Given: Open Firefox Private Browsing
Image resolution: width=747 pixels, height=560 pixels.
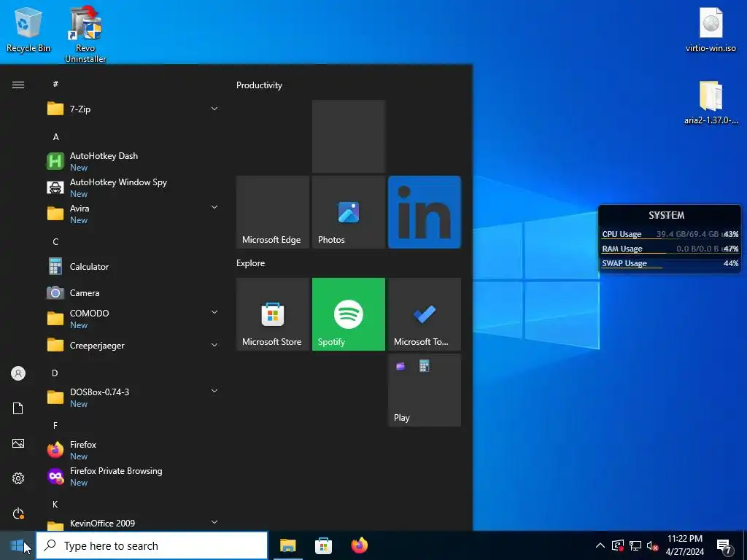Looking at the screenshot, I should point(132,476).
